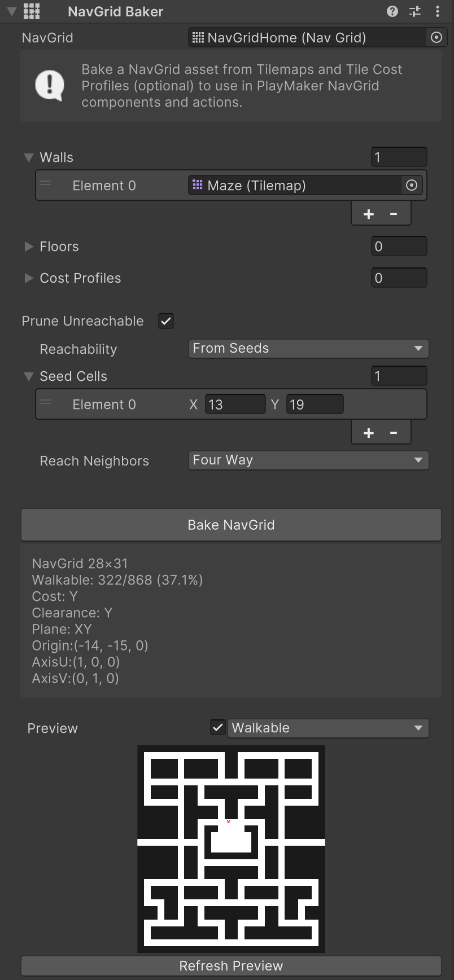Click the Bake NavGrid button
Screen dimensions: 454x980
coord(231,525)
